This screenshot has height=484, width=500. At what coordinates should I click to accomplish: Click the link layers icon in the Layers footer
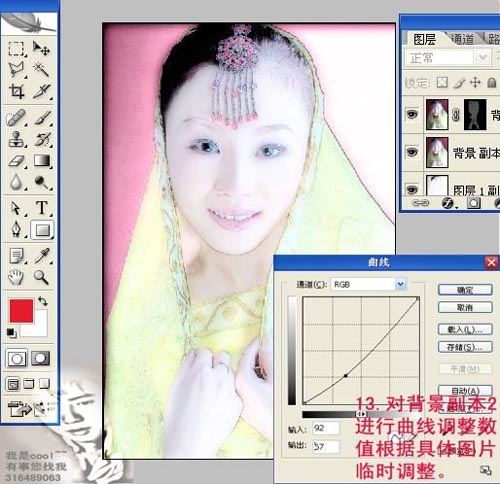[420, 202]
